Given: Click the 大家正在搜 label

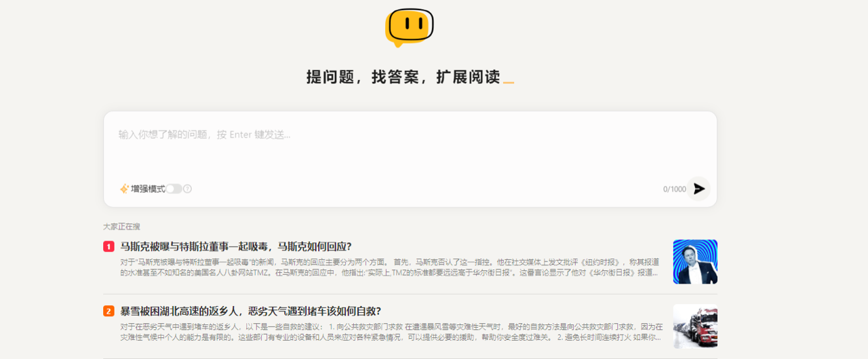Looking at the screenshot, I should tap(121, 227).
